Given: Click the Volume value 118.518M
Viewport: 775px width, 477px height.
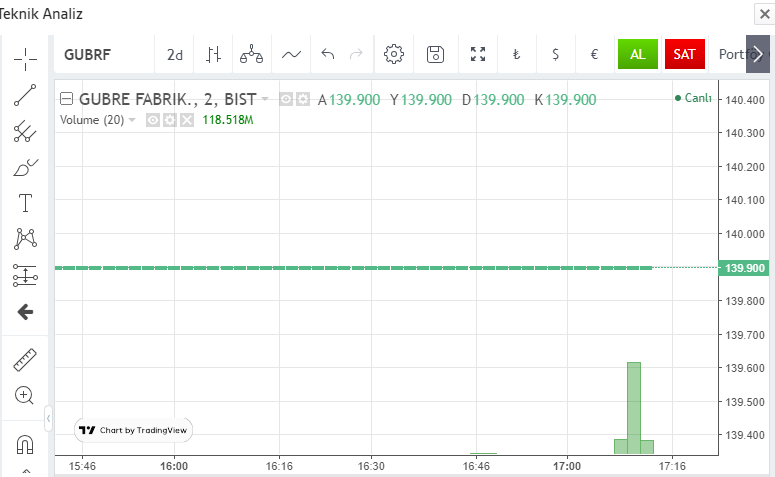Looking at the screenshot, I should pyautogui.click(x=228, y=120).
